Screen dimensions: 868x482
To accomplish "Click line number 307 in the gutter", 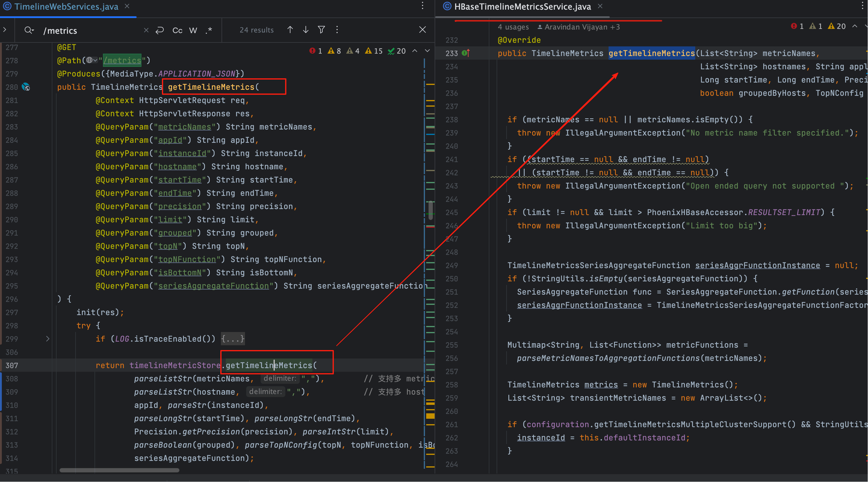I will [x=12, y=365].
